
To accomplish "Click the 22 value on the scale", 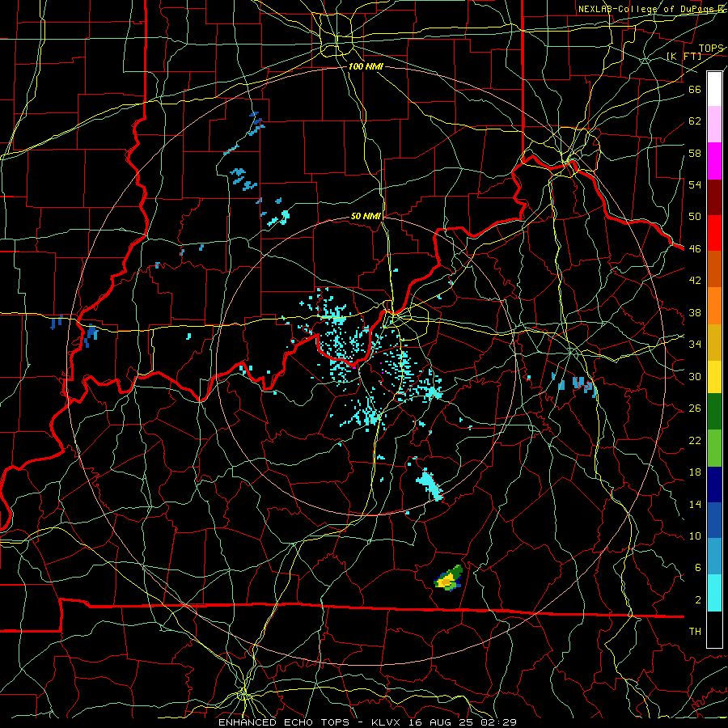I will (695, 440).
